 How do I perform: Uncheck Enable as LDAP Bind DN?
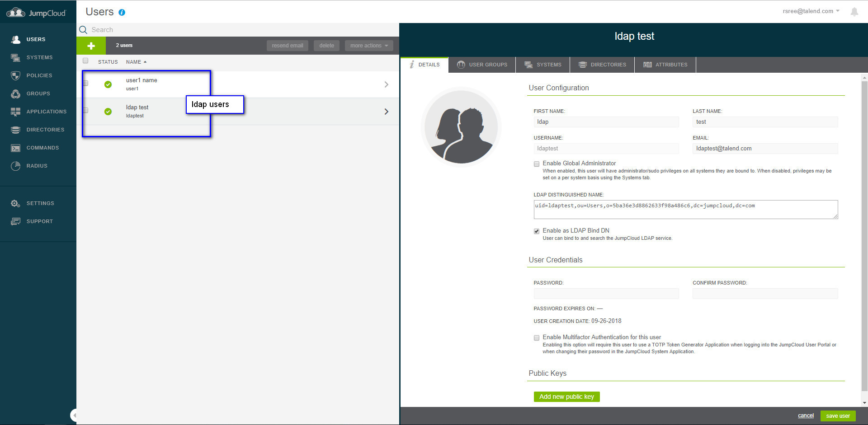(x=536, y=231)
